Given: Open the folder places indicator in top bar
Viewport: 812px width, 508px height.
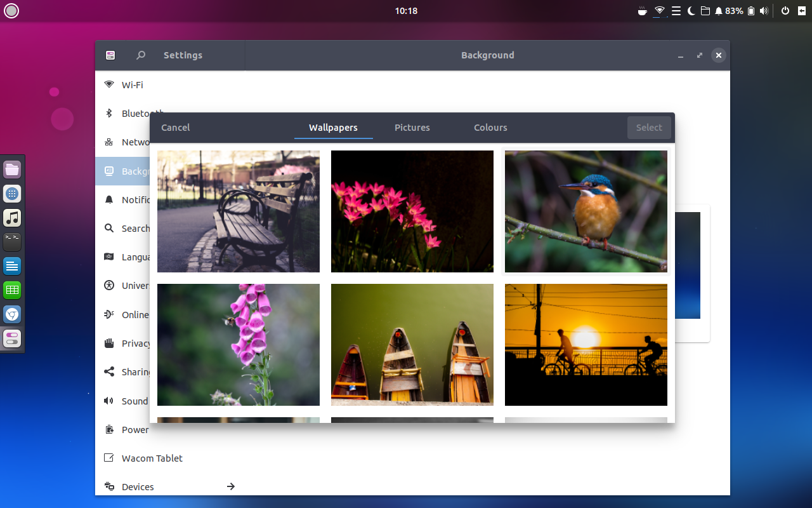Looking at the screenshot, I should point(705,11).
